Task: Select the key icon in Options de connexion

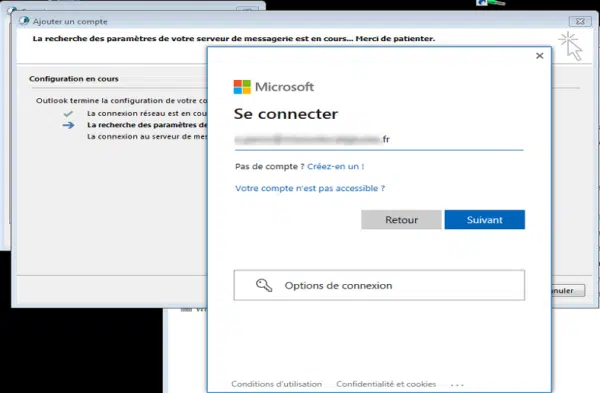Action: point(264,285)
